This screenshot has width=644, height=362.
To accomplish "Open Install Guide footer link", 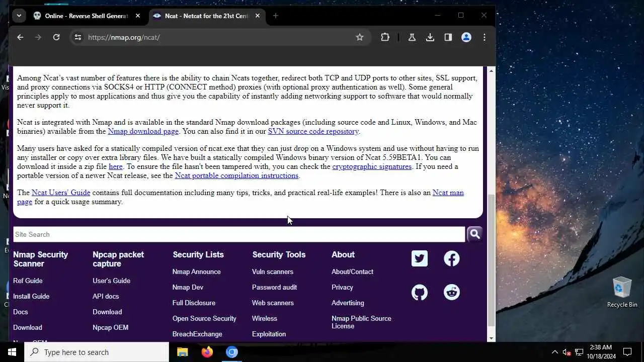I will [x=31, y=296].
